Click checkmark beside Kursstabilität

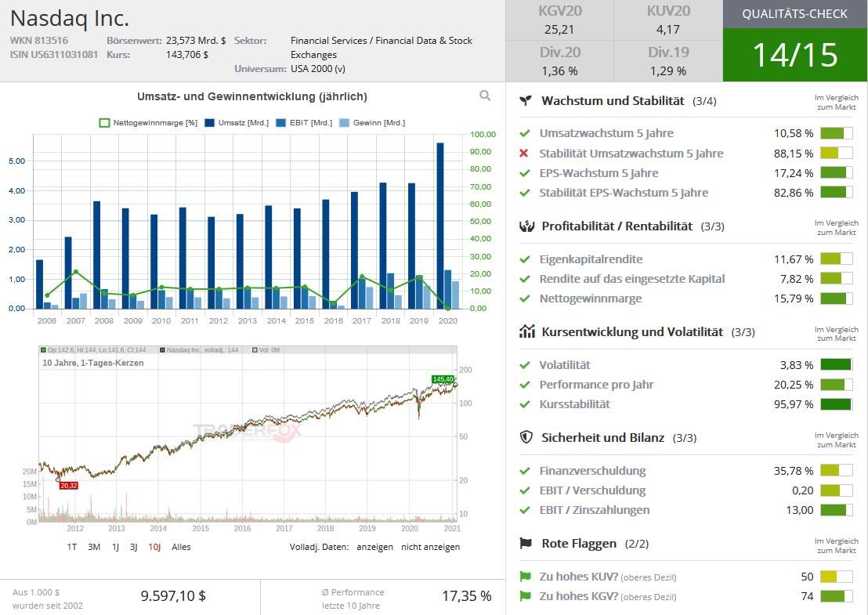coord(525,405)
